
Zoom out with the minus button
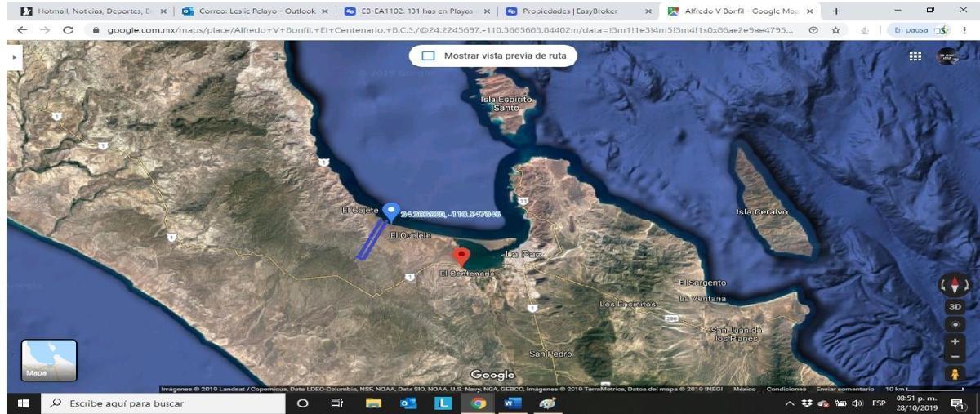[955, 356]
